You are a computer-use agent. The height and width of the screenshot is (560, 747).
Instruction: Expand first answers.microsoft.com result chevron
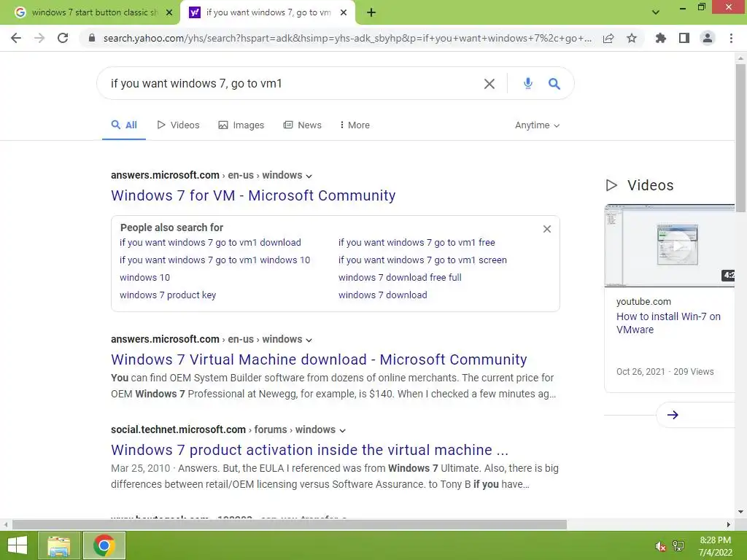click(309, 176)
